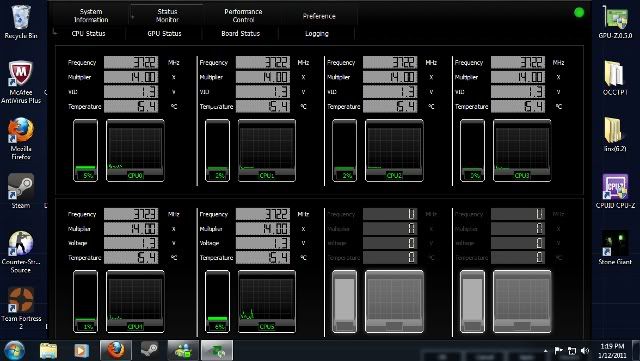This screenshot has width=640, height=361.
Task: Open the linx folder on desktop
Action: tap(615, 135)
